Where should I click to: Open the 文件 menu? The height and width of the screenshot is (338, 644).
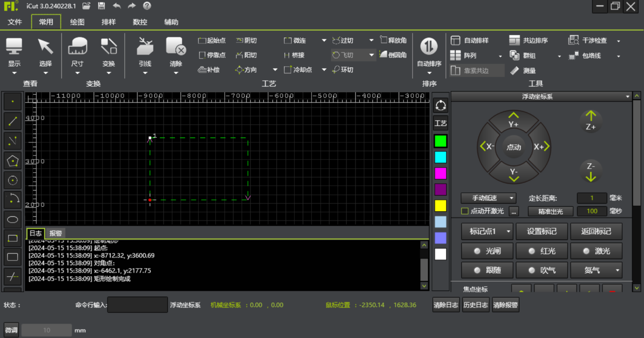click(15, 22)
